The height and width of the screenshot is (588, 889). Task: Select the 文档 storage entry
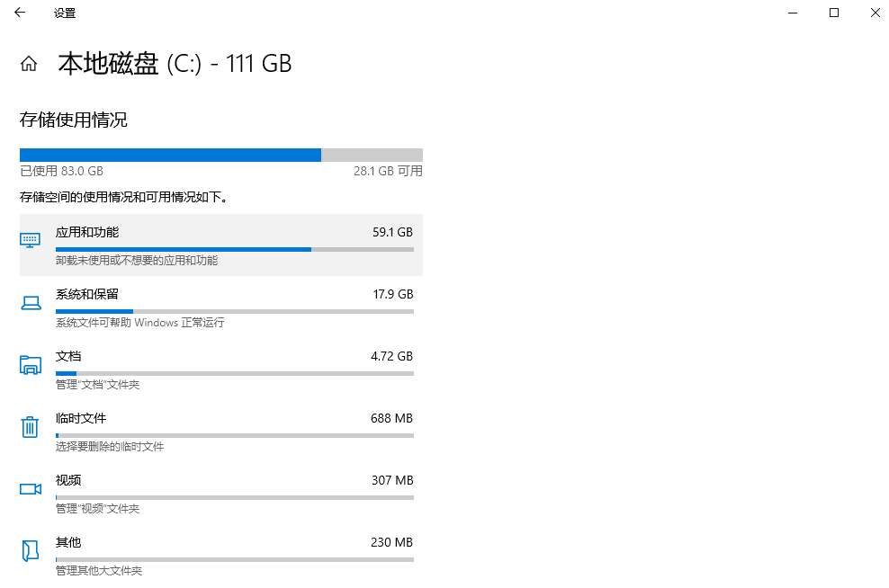coord(68,356)
